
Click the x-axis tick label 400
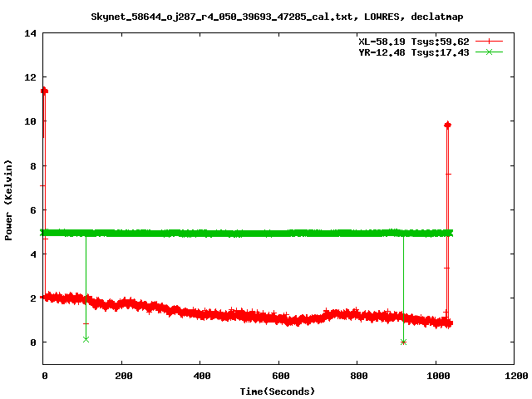pos(201,376)
